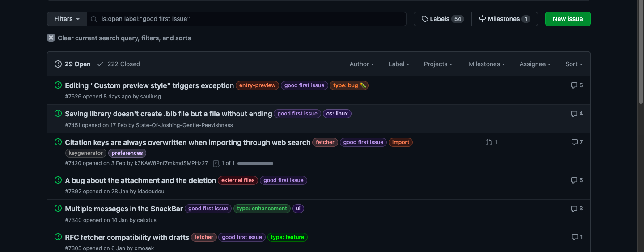Click the task progress bar on #7420

coord(255,163)
